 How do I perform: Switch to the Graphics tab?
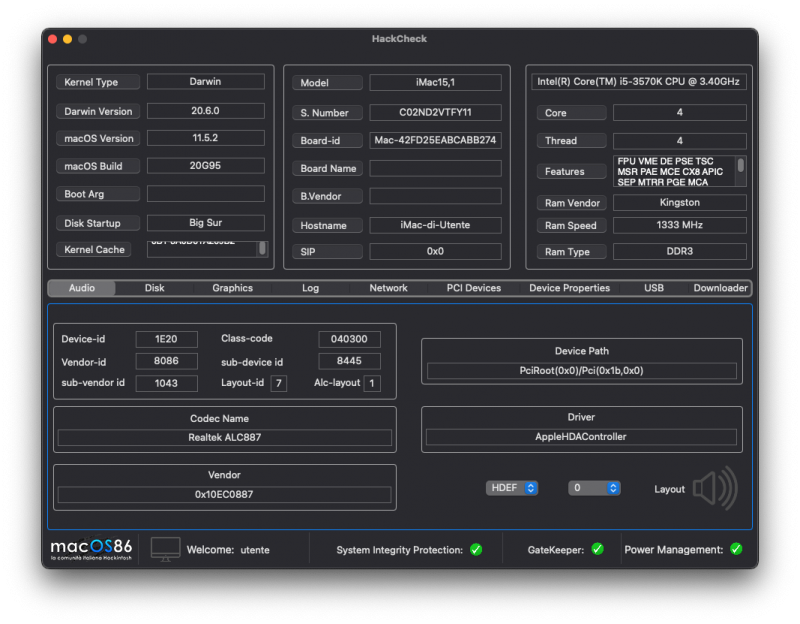(x=232, y=288)
